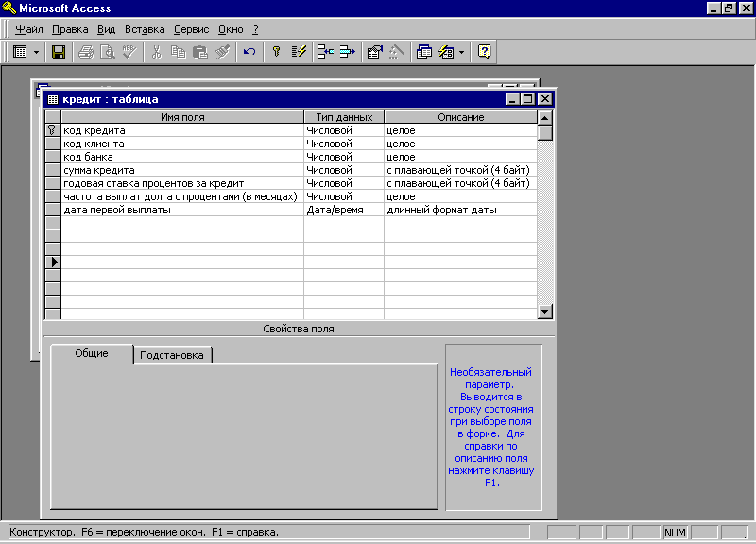Open Print Preview icon
756x544 pixels.
(107, 52)
